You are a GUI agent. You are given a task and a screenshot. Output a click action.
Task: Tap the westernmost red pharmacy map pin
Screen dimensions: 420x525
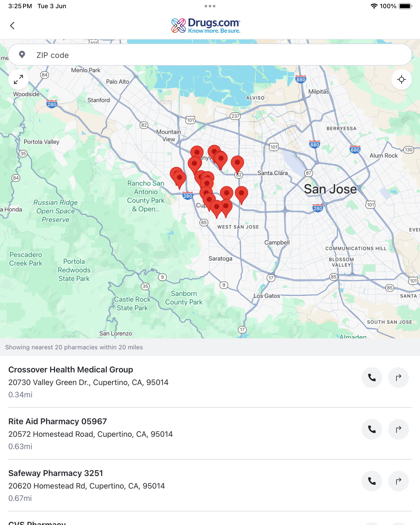pos(176,173)
